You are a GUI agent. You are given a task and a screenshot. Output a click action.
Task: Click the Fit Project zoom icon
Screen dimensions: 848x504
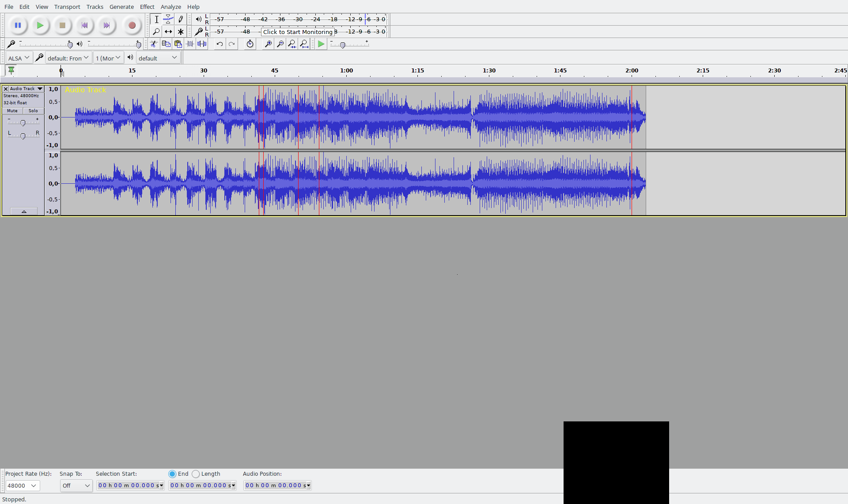(304, 44)
